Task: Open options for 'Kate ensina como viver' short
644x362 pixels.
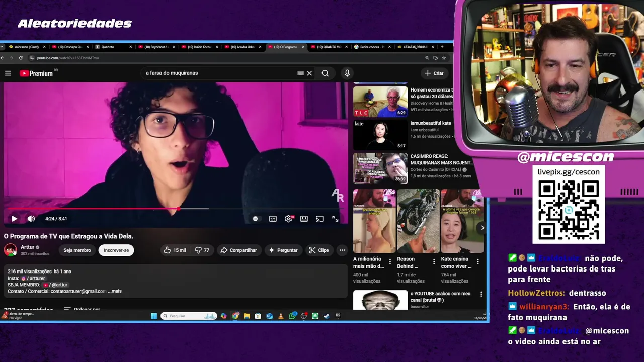Action: (x=477, y=261)
